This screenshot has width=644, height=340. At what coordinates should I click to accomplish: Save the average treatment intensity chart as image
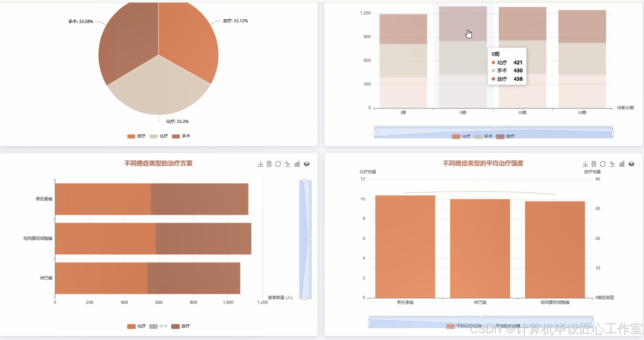585,164
